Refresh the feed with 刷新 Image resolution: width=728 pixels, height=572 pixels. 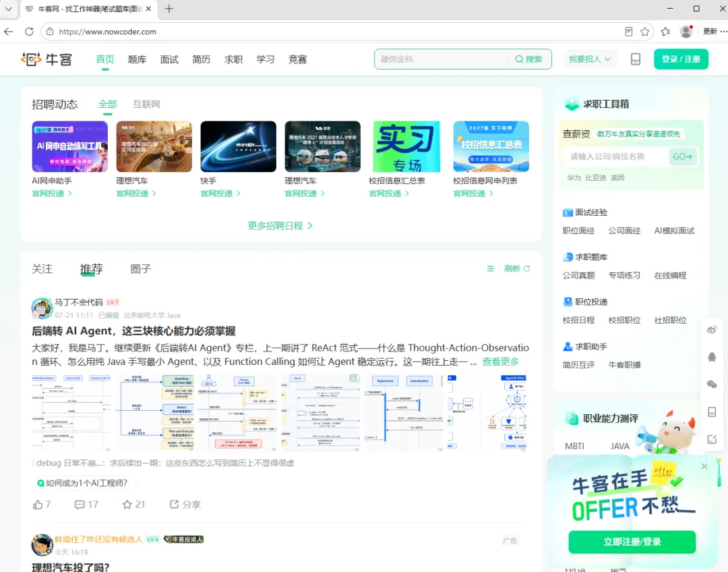517,268
